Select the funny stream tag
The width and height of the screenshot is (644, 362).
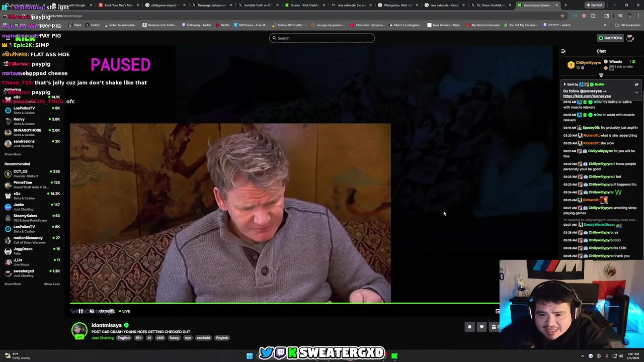(x=174, y=338)
